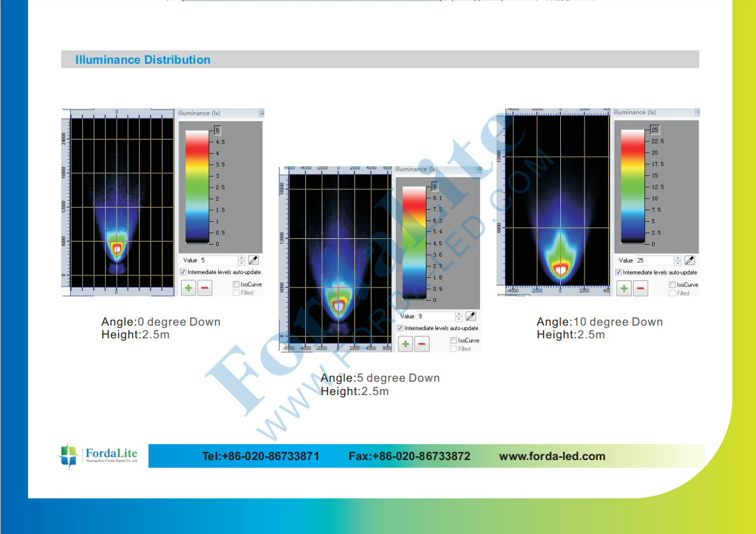This screenshot has width=756, height=534.
Task: Click the color scale bar with max 25
Action: pyautogui.click(x=632, y=186)
